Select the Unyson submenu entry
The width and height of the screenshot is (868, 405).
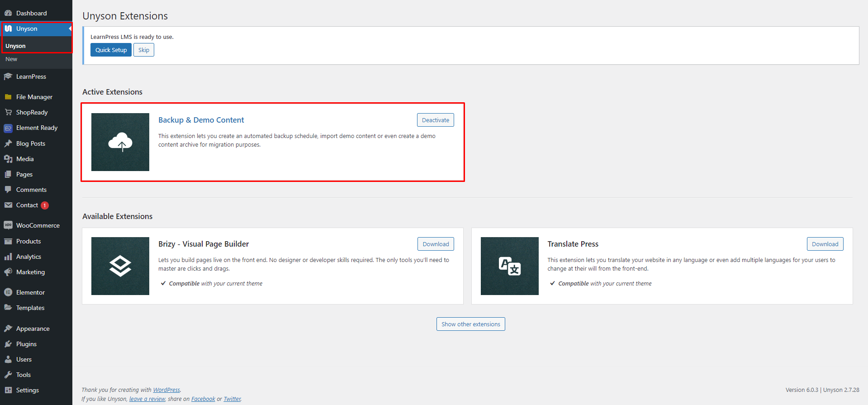point(15,46)
